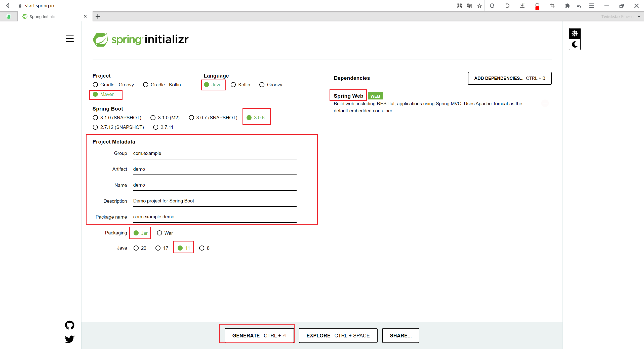Open a new browser tab
644x349 pixels.
pyautogui.click(x=98, y=16)
